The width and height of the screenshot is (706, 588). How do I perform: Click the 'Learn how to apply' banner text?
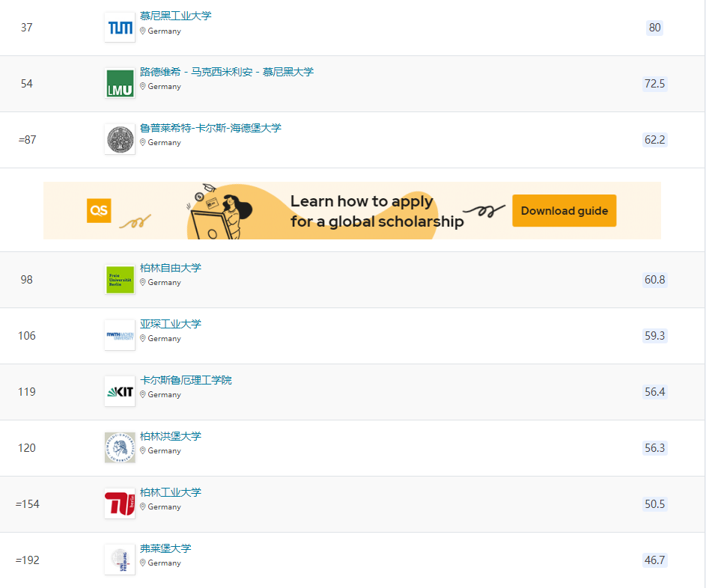362,201
